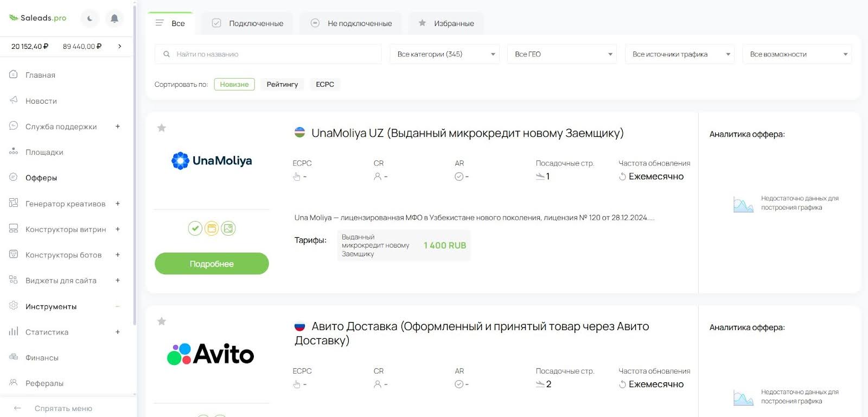Sort offers by Новизне
Viewport: 868px width, 417px height.
click(234, 84)
